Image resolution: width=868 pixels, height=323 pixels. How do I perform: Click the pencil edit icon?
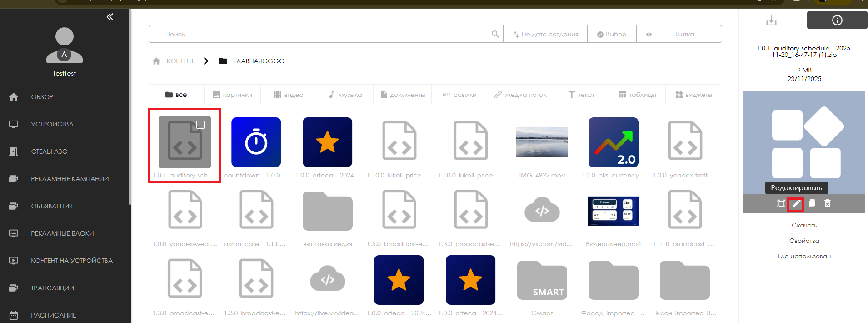pyautogui.click(x=796, y=204)
